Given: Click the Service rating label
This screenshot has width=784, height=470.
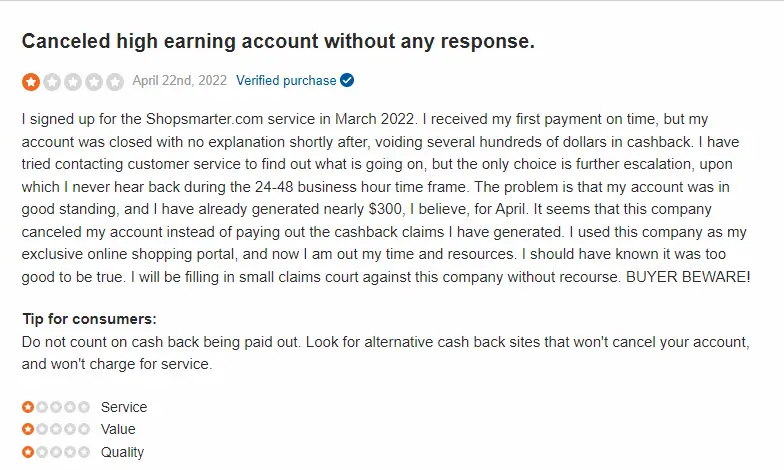Looking at the screenshot, I should click(x=124, y=407).
